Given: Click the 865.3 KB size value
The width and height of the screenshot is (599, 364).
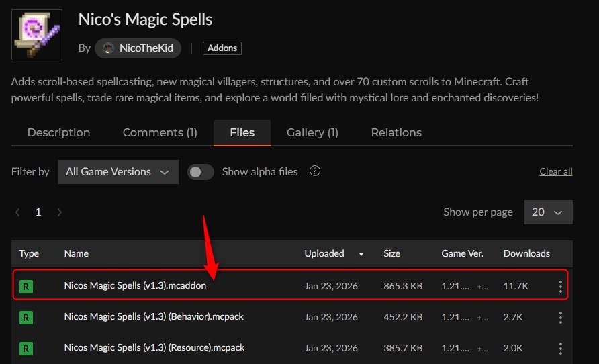Looking at the screenshot, I should pyautogui.click(x=403, y=286).
